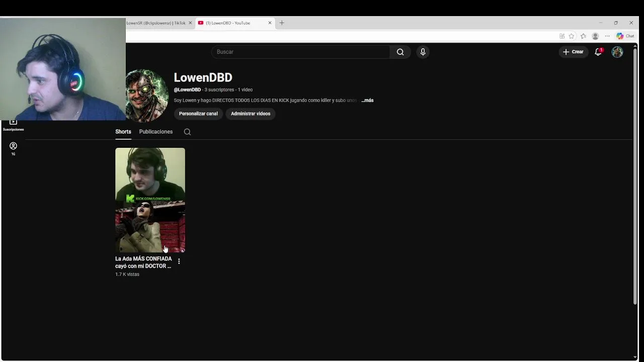
Task: Switch to the LowenSR TikTok browser tab
Action: point(156,23)
